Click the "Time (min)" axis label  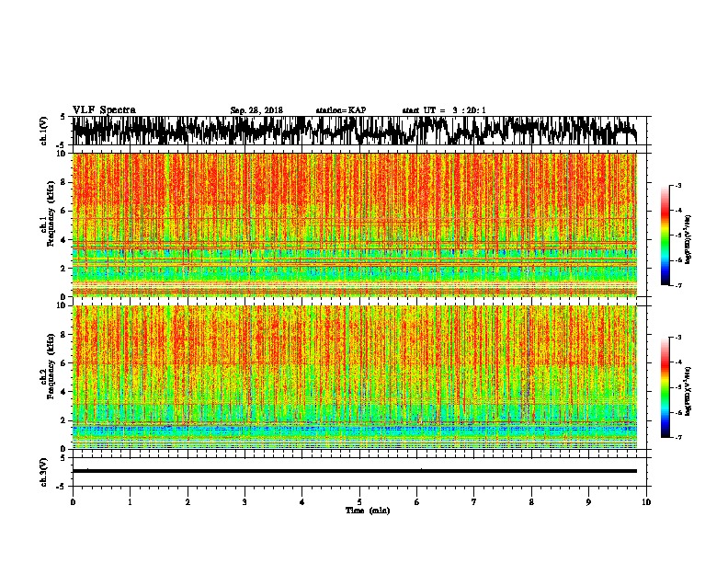pyautogui.click(x=368, y=511)
